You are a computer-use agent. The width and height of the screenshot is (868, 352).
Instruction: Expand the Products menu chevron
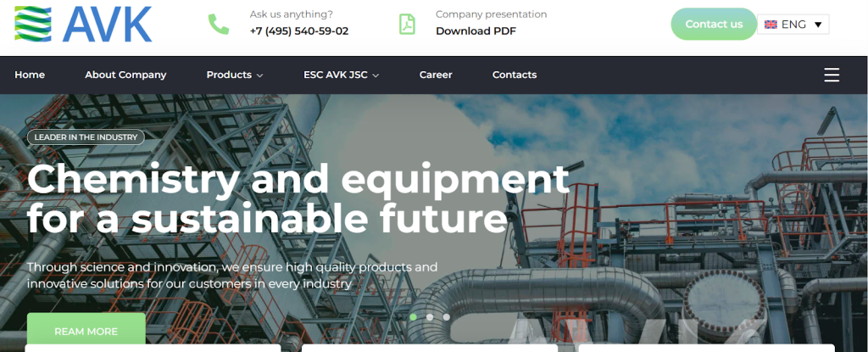tap(259, 75)
